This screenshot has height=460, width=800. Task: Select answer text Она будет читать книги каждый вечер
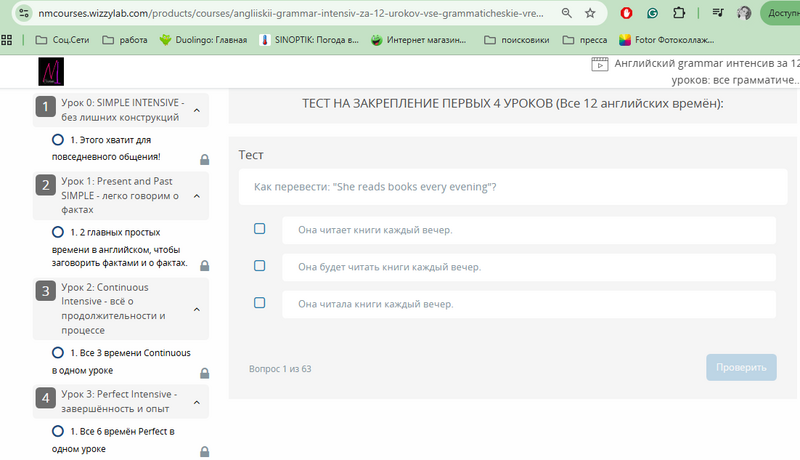(389, 267)
